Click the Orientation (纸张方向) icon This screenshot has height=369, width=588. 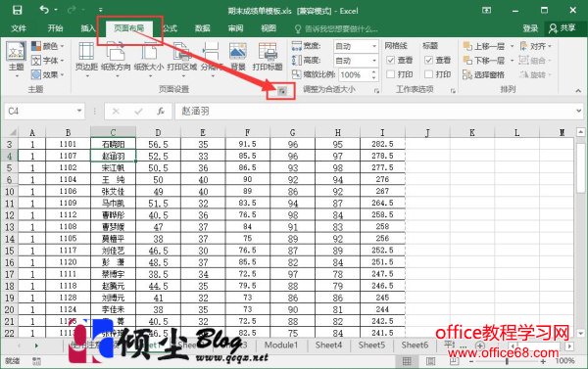click(116, 51)
